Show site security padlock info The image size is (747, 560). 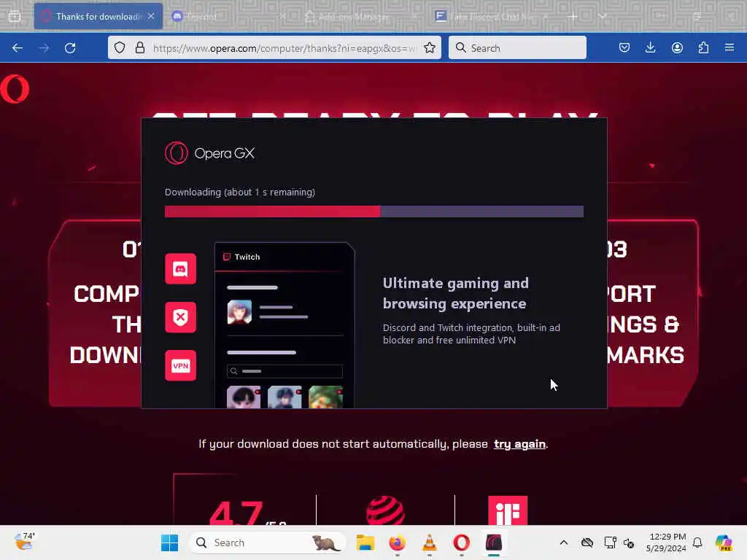point(139,47)
